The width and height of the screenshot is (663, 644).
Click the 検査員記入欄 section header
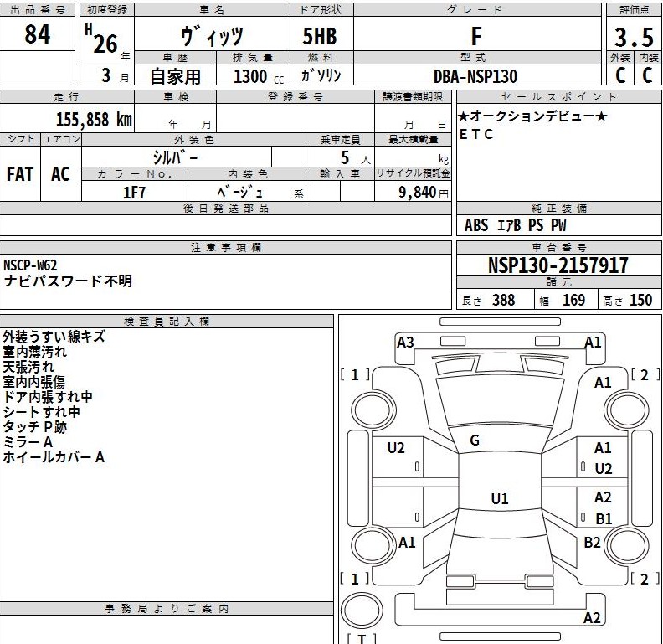pos(167,322)
